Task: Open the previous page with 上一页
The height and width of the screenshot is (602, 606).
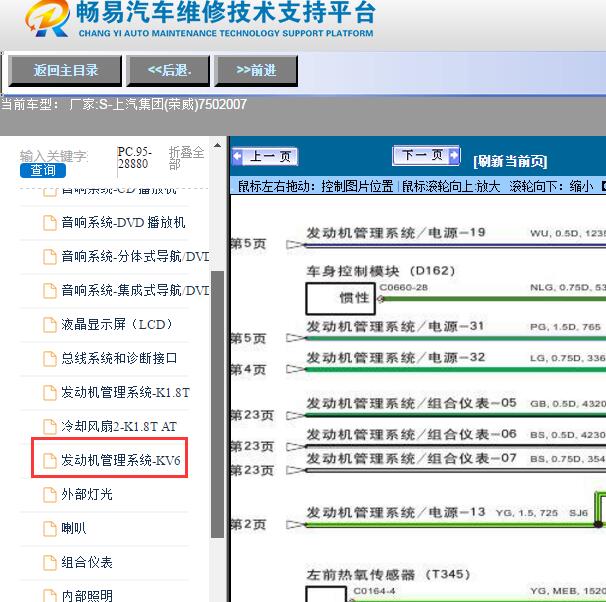Action: point(265,157)
